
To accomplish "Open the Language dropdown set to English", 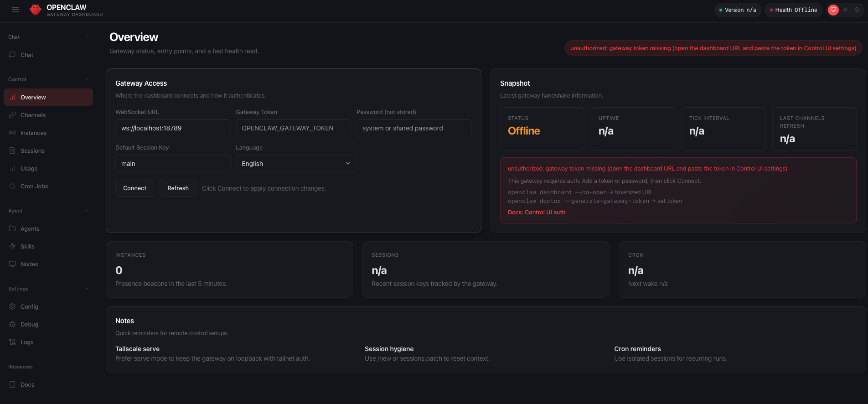I will 296,164.
